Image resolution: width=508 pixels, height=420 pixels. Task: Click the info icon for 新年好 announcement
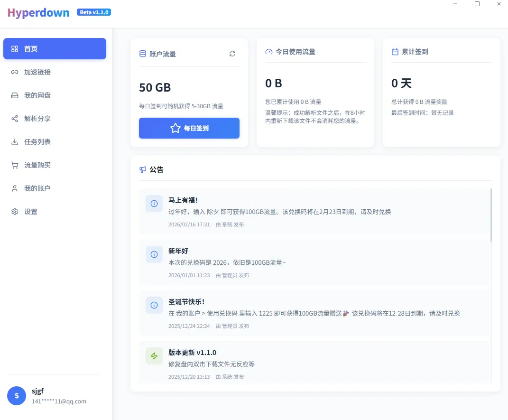[154, 254]
